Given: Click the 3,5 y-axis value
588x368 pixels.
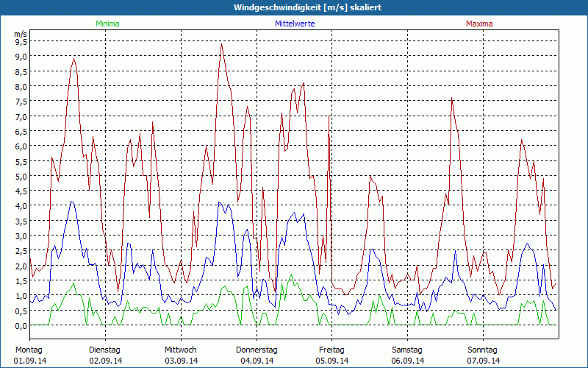Looking at the screenshot, I should click(x=21, y=221).
